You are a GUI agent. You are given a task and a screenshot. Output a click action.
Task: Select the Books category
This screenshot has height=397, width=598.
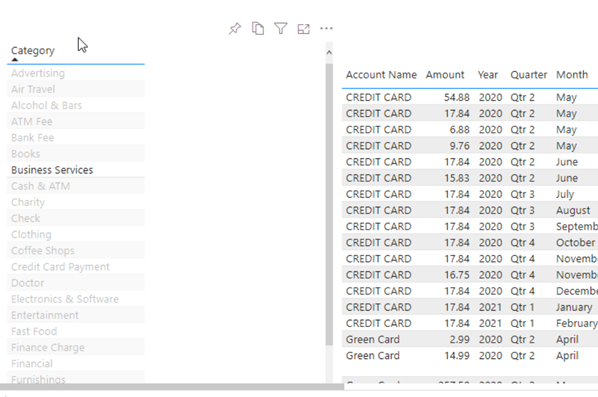point(76,154)
